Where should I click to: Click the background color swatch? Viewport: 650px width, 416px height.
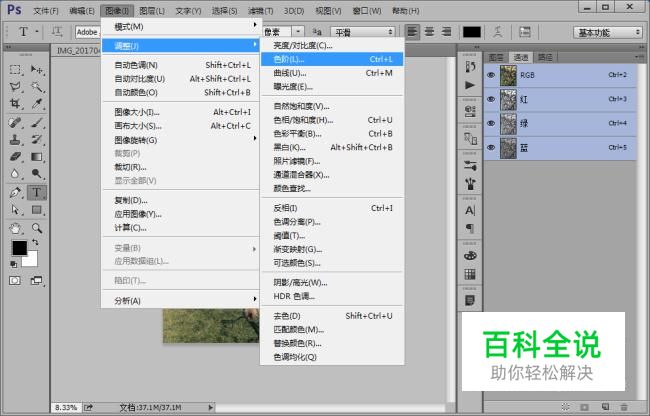click(x=32, y=261)
